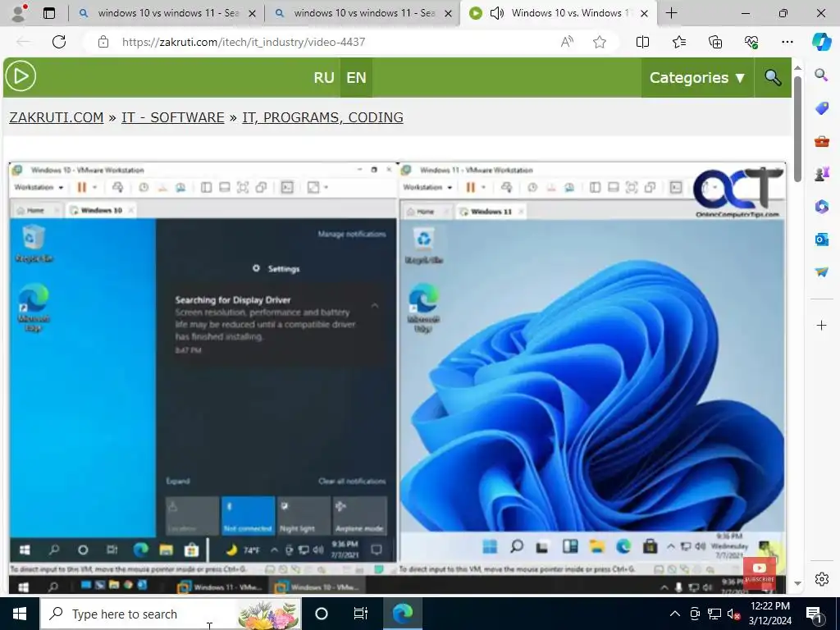
Task: Open Browser essentials heart icon
Action: click(751, 42)
